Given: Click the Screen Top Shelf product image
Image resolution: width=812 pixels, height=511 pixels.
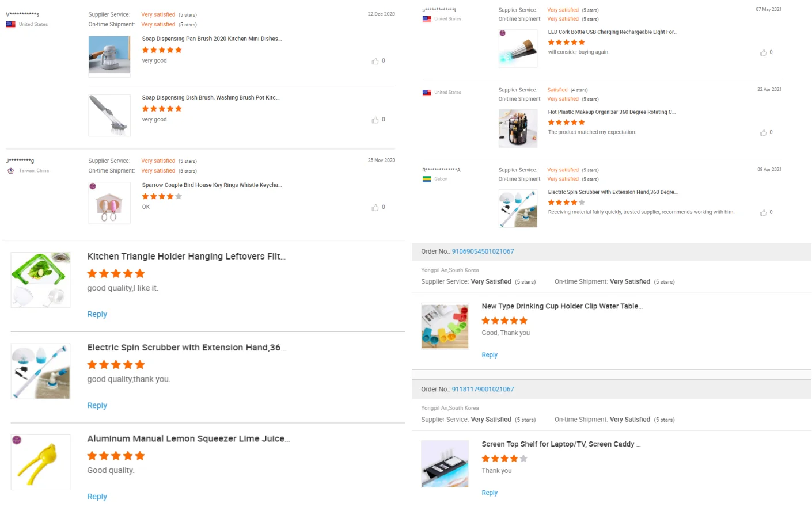Looking at the screenshot, I should [x=445, y=464].
